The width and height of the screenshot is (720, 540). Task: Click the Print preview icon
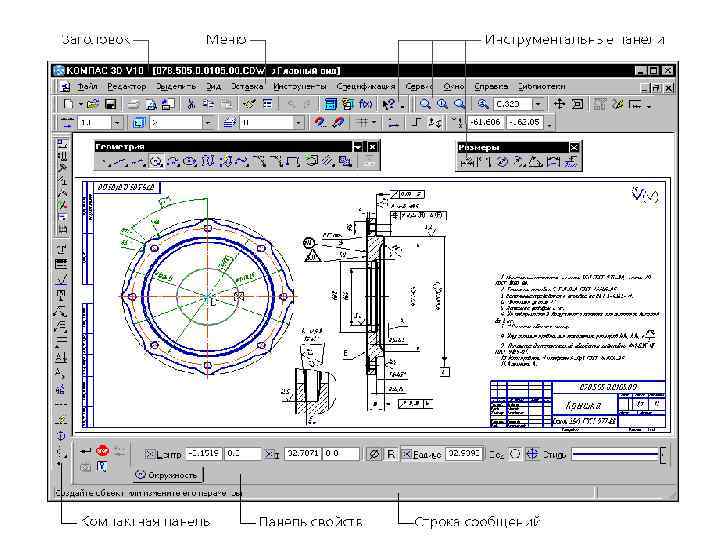tap(151, 104)
